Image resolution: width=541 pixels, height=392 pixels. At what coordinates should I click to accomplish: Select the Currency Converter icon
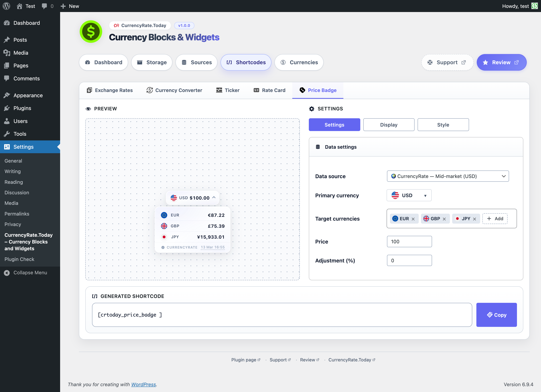click(149, 90)
